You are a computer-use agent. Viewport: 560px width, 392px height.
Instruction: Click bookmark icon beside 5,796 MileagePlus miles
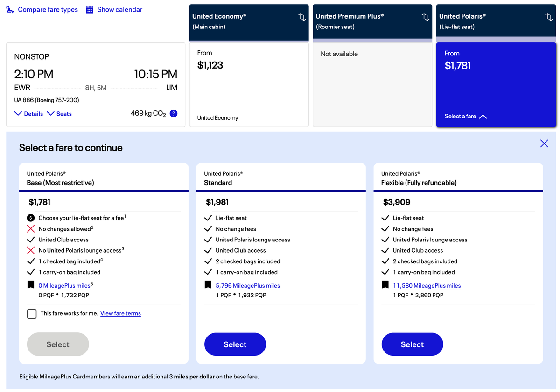(x=208, y=285)
